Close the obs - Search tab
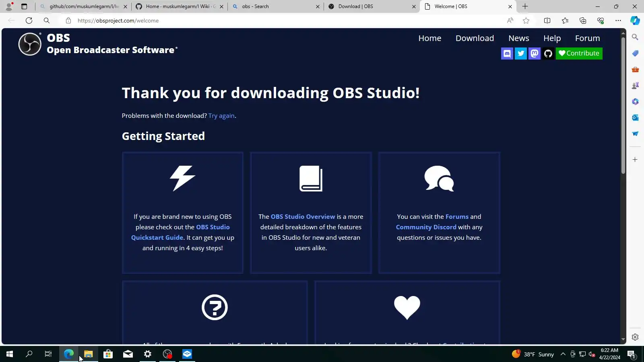The image size is (644, 362). 318,6
